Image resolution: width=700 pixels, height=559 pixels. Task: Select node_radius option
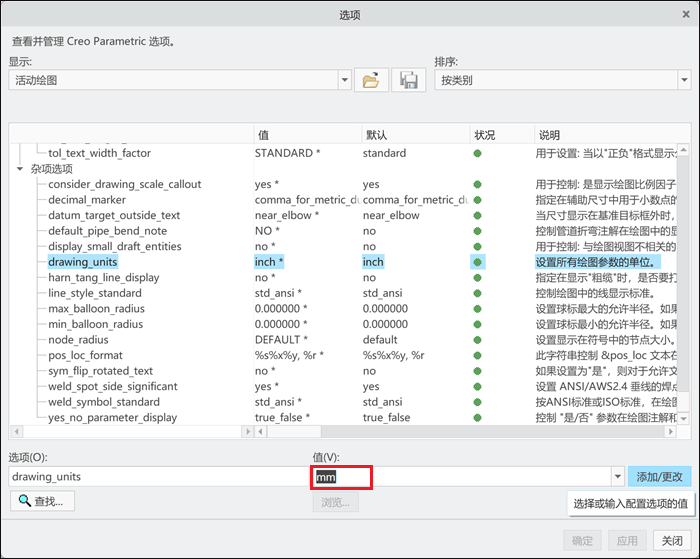78,340
